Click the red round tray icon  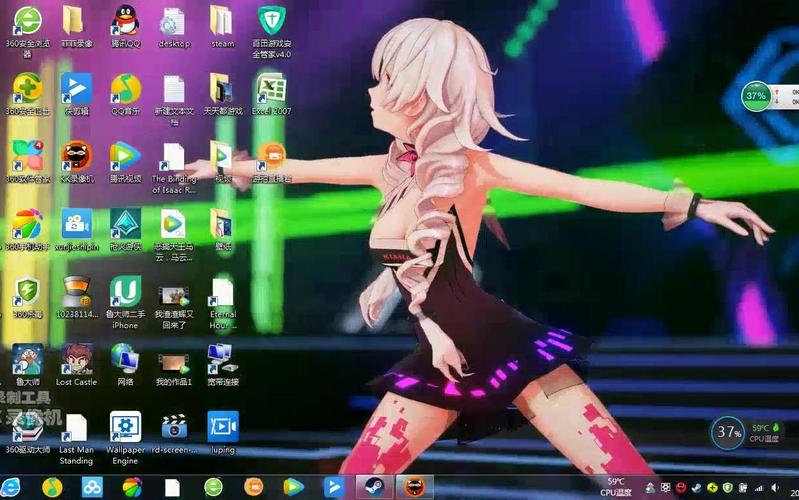pos(681,488)
